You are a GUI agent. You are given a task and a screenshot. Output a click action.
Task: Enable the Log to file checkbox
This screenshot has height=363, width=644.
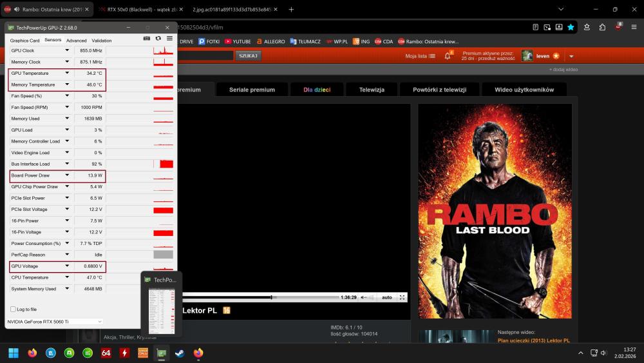point(14,309)
